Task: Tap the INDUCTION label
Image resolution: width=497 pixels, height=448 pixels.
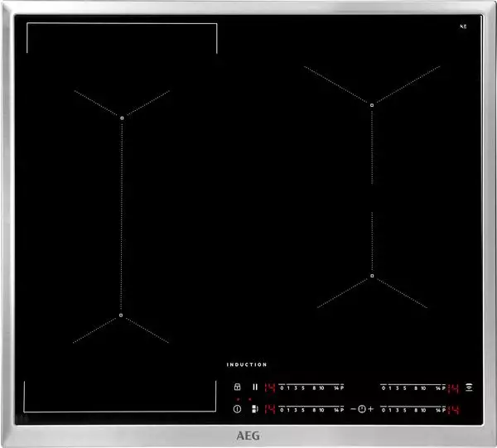Action: click(247, 364)
